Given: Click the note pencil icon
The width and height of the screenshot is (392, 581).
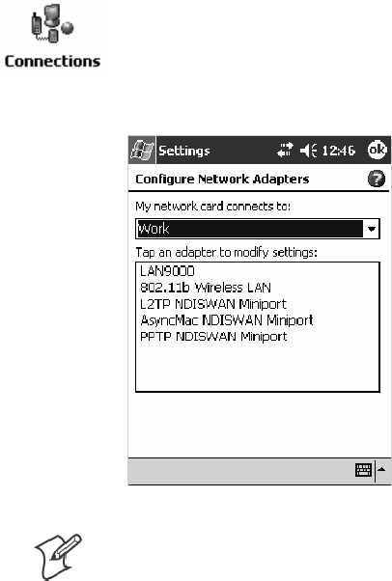Looking at the screenshot, I should [58, 557].
